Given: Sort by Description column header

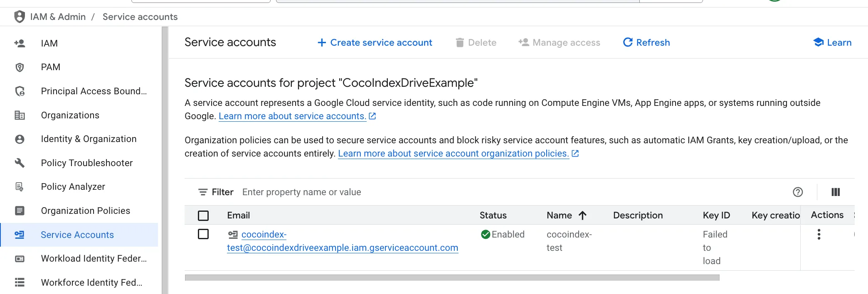Looking at the screenshot, I should tap(638, 215).
